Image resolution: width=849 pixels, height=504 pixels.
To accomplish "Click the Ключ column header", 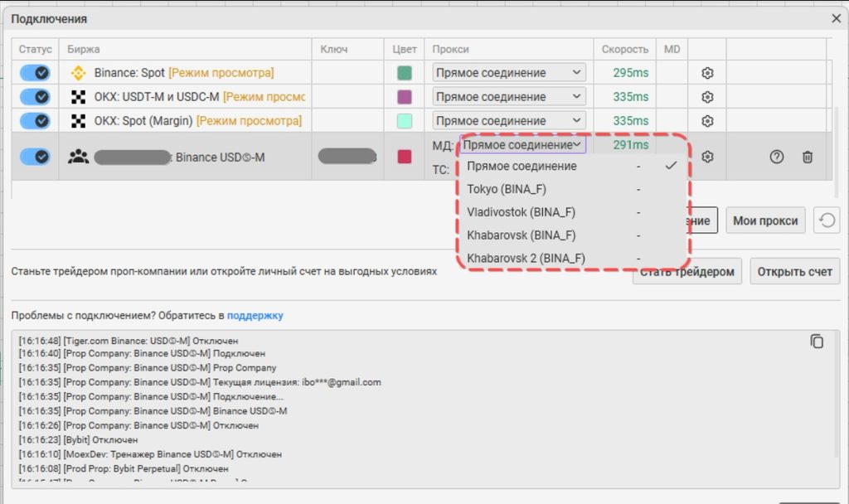I will click(333, 49).
